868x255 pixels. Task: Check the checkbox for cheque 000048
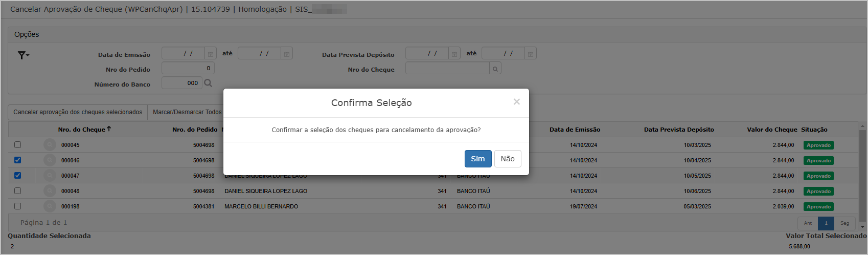pos(18,191)
